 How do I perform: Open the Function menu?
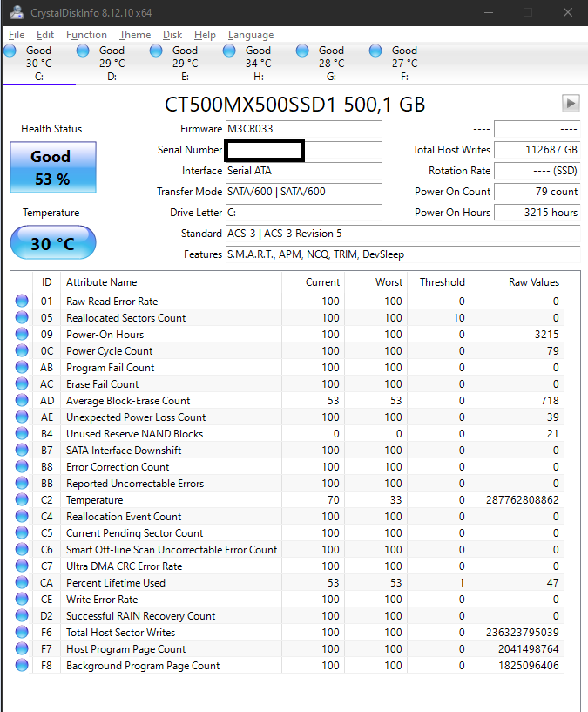tap(86, 35)
